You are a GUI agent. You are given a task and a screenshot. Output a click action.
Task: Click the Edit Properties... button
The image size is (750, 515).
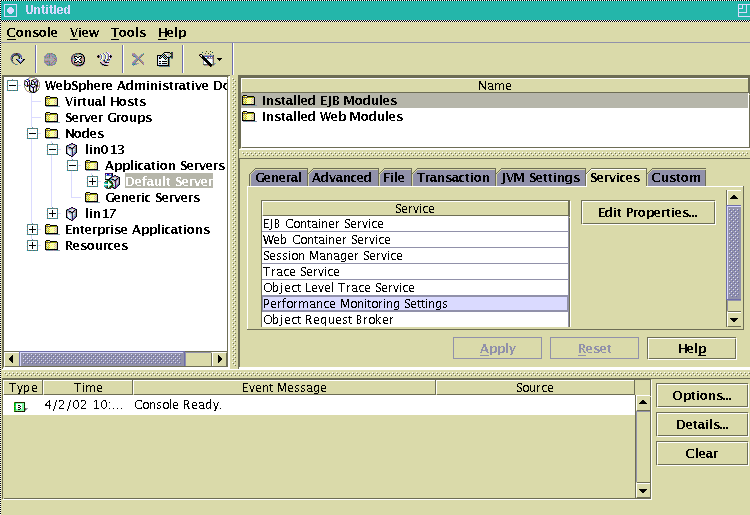coord(648,212)
